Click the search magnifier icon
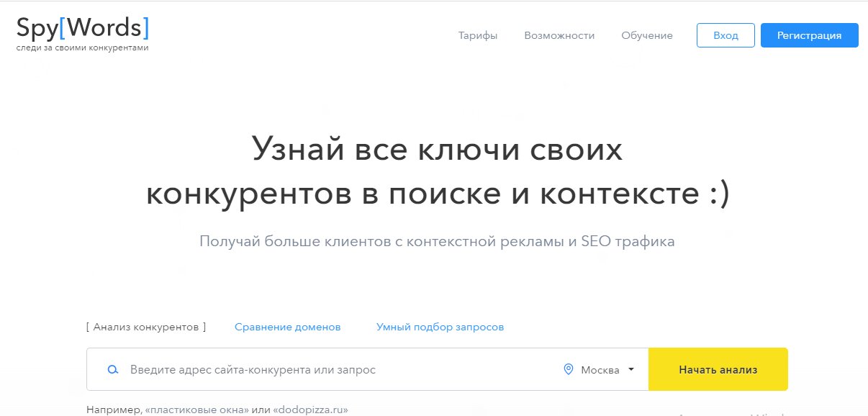Screen dimensions: 868x416 pos(112,368)
